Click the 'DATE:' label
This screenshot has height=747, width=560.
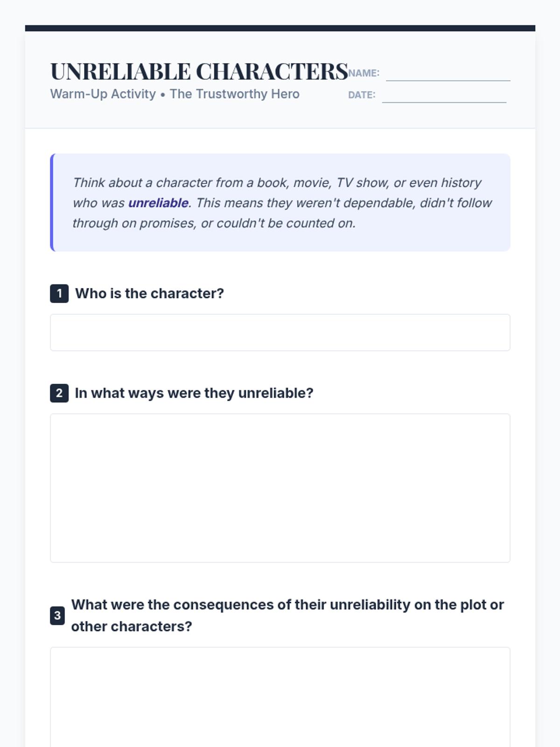click(x=362, y=95)
